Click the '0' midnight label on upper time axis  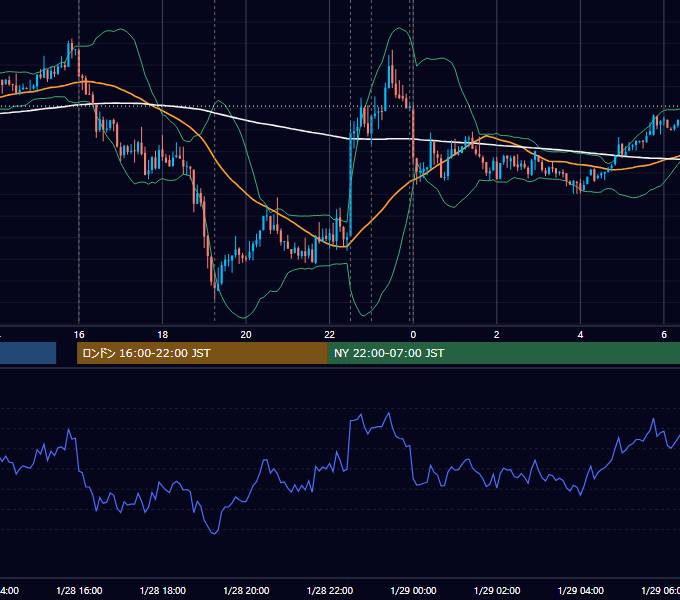pos(413,335)
